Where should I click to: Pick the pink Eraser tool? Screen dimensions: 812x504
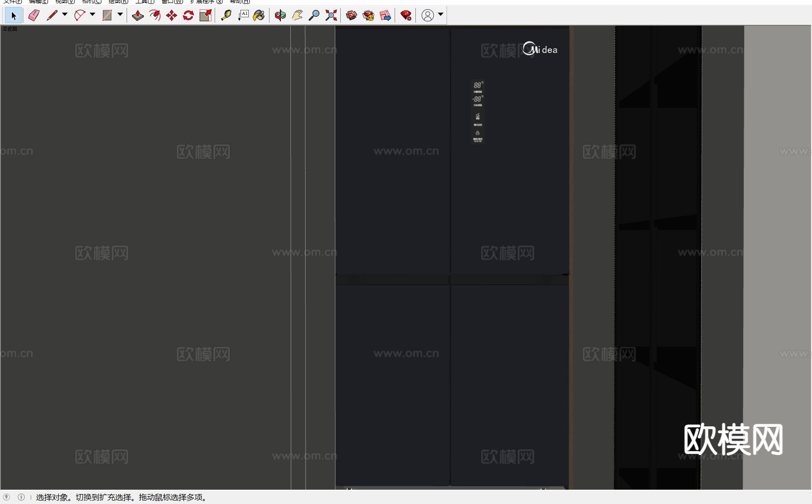tap(34, 16)
